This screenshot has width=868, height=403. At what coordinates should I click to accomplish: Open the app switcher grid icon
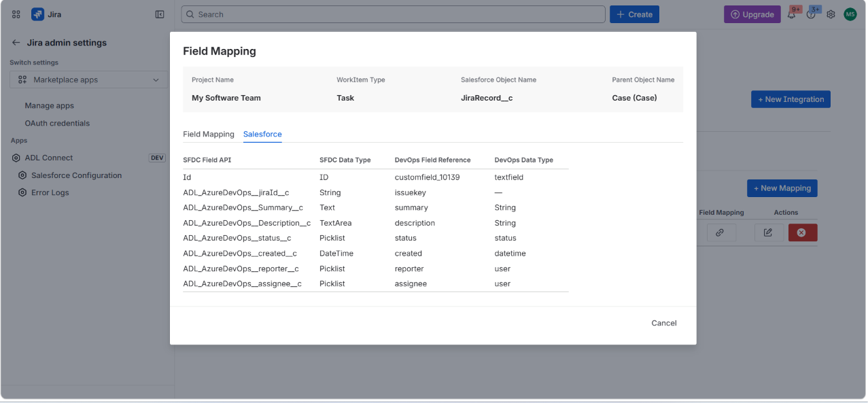tap(16, 14)
